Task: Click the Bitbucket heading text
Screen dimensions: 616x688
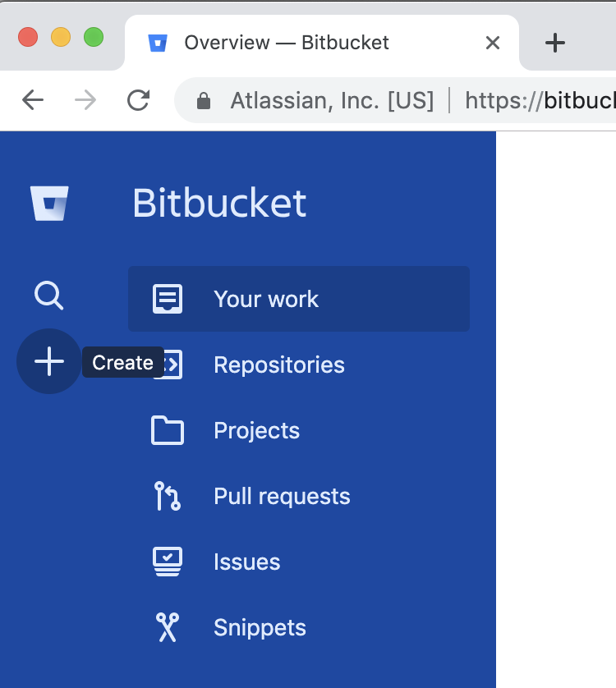Action: [x=219, y=203]
